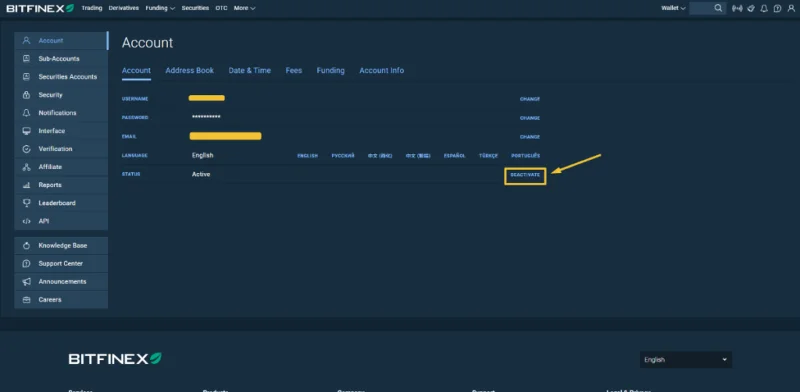Open Securities in the top navigation
The height and width of the screenshot is (392, 800).
click(x=195, y=8)
